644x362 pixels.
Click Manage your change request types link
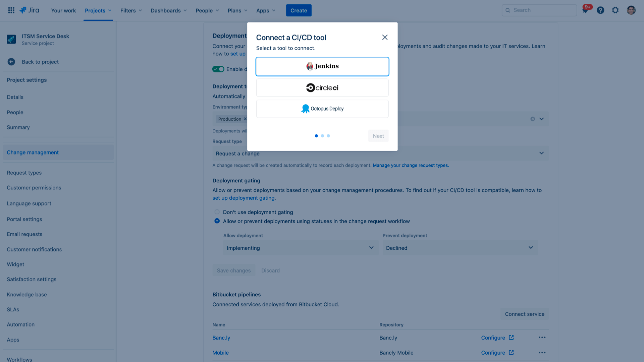click(x=411, y=165)
